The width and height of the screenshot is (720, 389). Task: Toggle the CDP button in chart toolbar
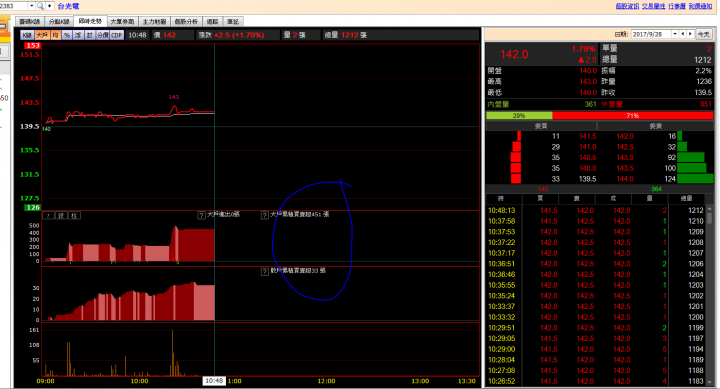point(117,35)
